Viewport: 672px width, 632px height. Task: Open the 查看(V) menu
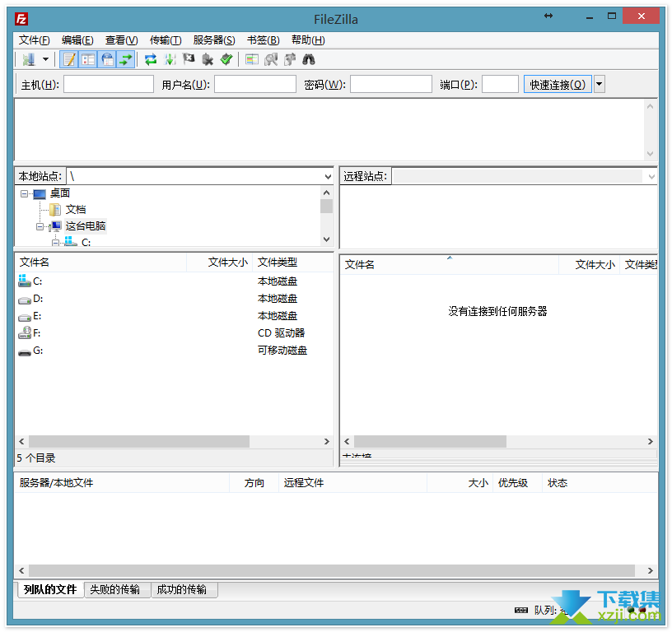(x=121, y=40)
